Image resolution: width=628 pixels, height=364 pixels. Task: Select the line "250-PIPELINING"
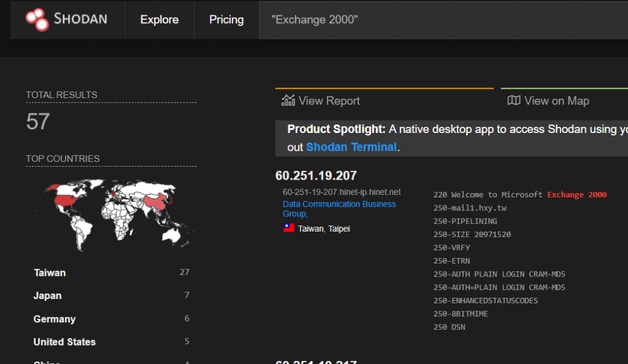[465, 221]
